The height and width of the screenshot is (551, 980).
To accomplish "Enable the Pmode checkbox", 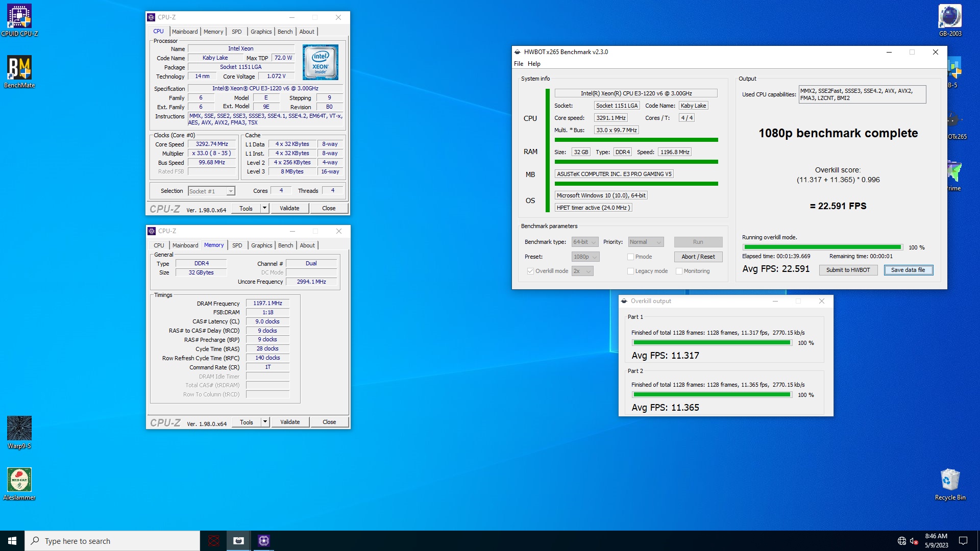I will [x=630, y=257].
